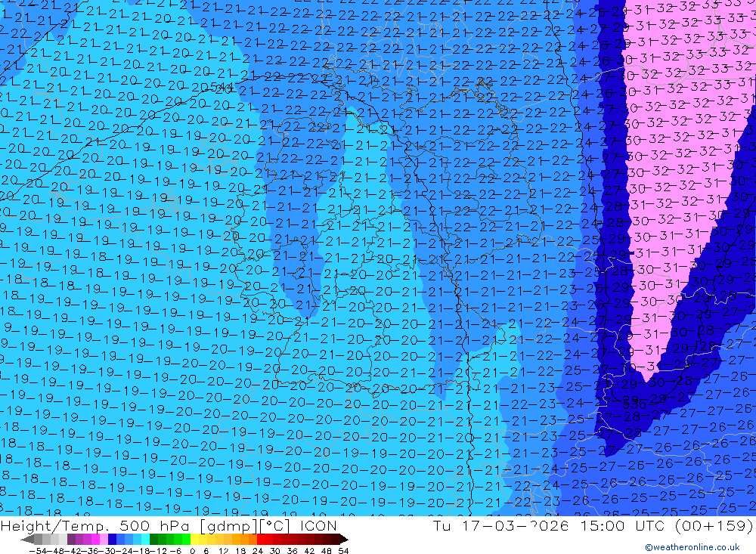Open the weatheronline.co.uk copyright link
Screen dimensions: 756x554
coord(692,547)
